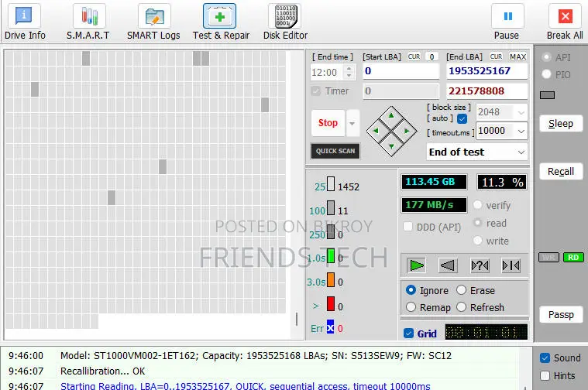
Task: Open the Drive Info icon
Action: (23, 15)
